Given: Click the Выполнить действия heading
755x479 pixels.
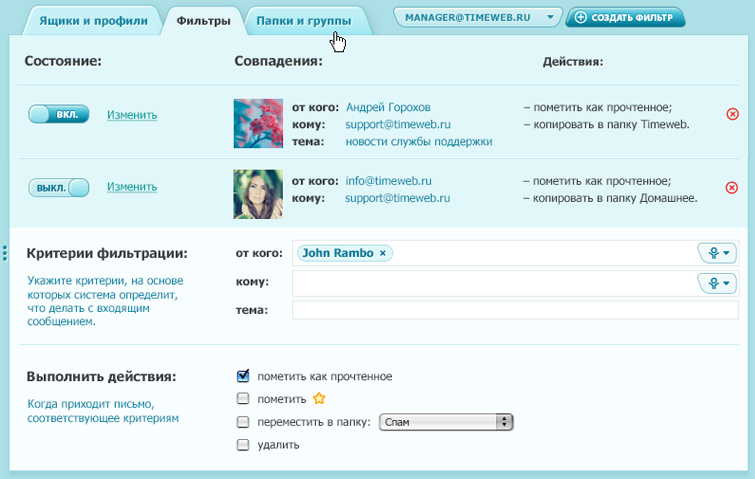Looking at the screenshot, I should (x=101, y=376).
